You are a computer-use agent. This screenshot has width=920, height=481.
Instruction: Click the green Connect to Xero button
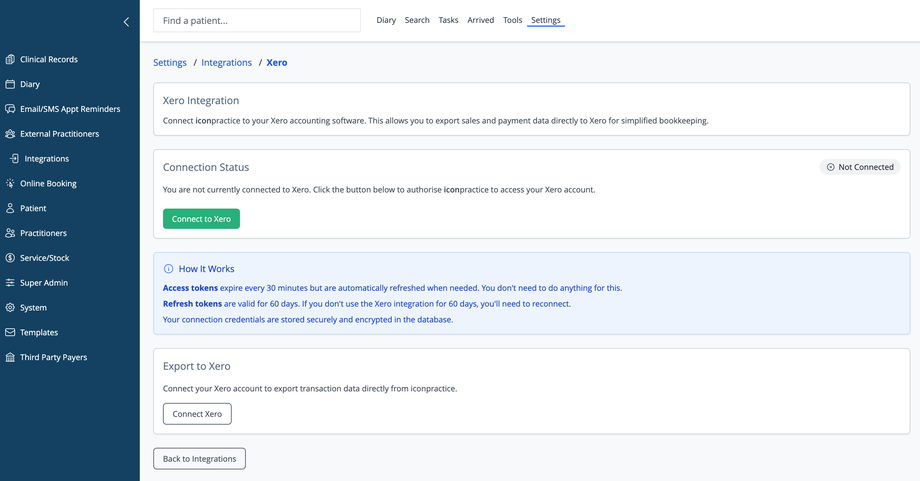tap(201, 219)
